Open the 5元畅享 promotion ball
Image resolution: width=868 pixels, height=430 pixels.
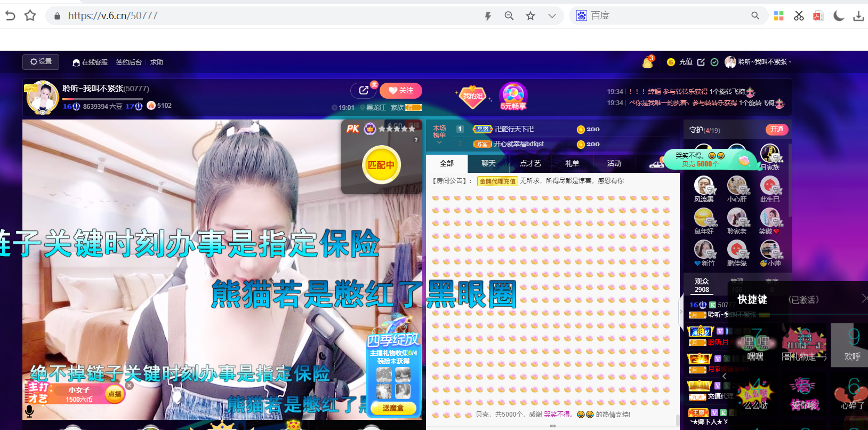513,97
